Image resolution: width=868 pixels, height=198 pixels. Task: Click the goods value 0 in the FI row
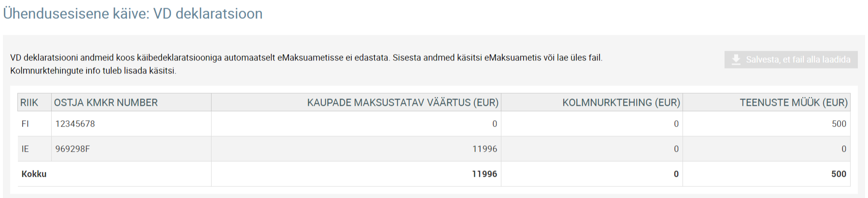click(x=495, y=124)
